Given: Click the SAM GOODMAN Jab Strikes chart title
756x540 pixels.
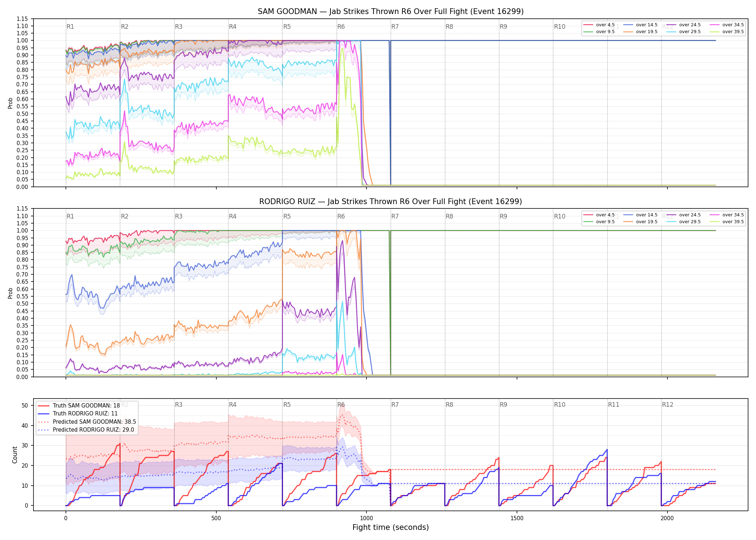Looking at the screenshot, I should click(391, 12).
